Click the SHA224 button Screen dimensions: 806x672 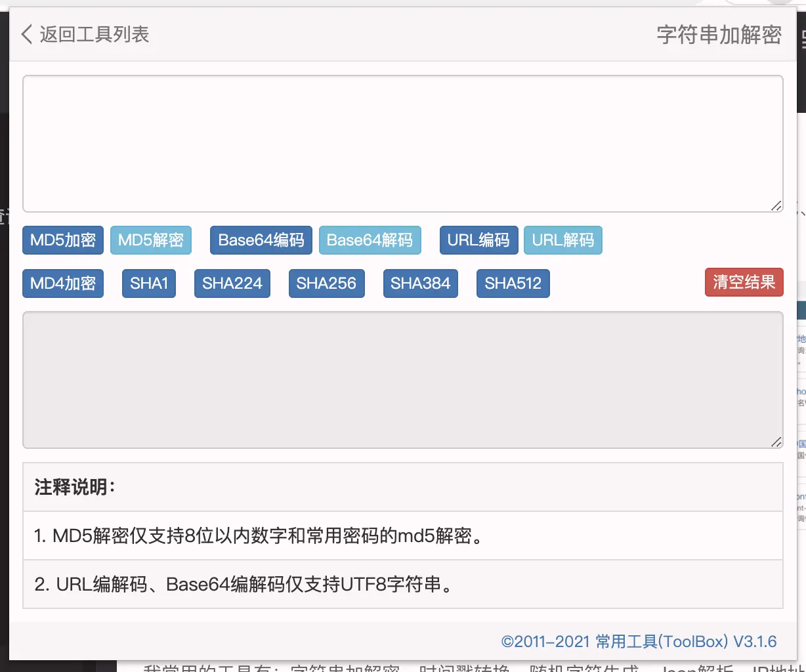tap(232, 283)
